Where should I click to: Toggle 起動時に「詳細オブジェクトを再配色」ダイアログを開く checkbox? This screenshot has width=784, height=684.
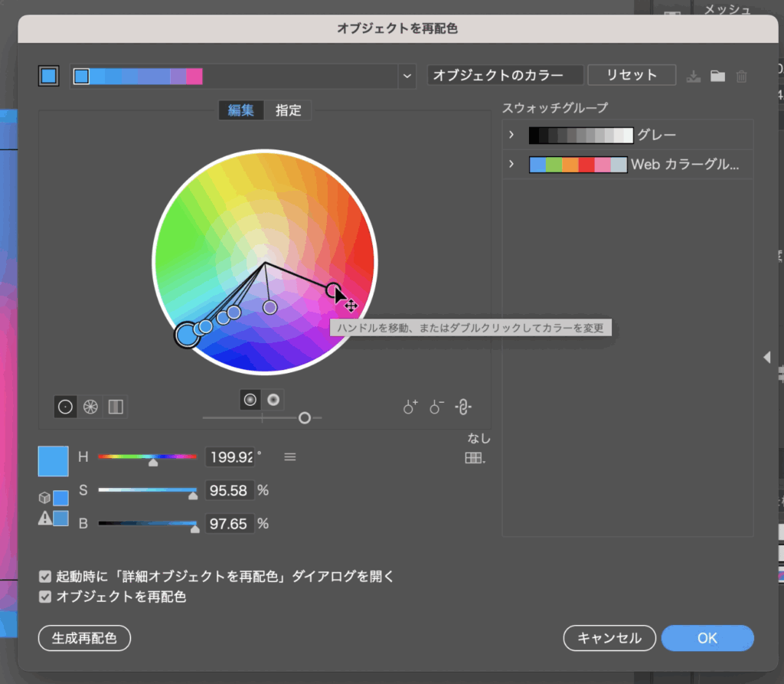click(x=46, y=577)
